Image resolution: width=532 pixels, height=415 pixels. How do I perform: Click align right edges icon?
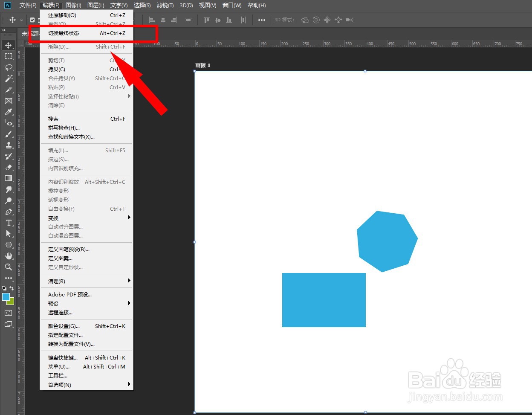click(x=173, y=20)
